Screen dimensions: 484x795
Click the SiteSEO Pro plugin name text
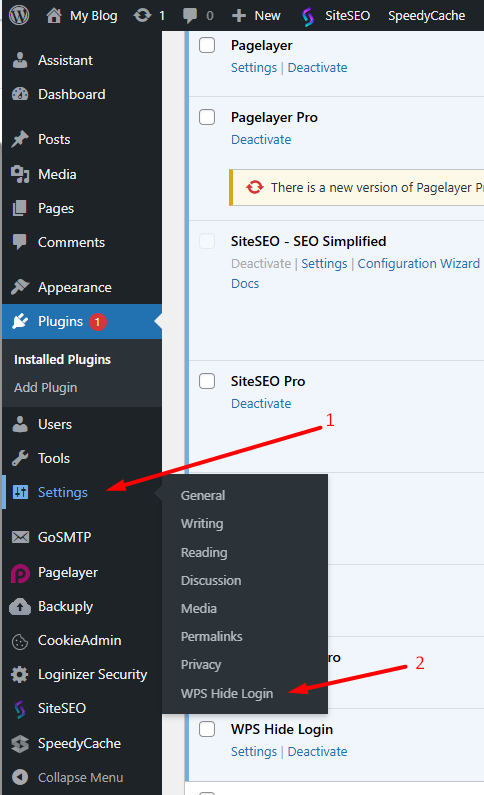point(268,381)
